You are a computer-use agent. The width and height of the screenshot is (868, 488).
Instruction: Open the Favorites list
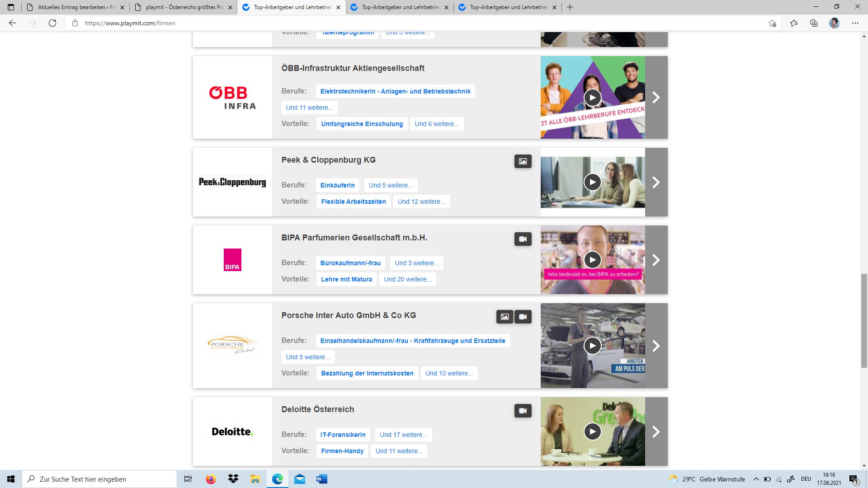pos(794,23)
